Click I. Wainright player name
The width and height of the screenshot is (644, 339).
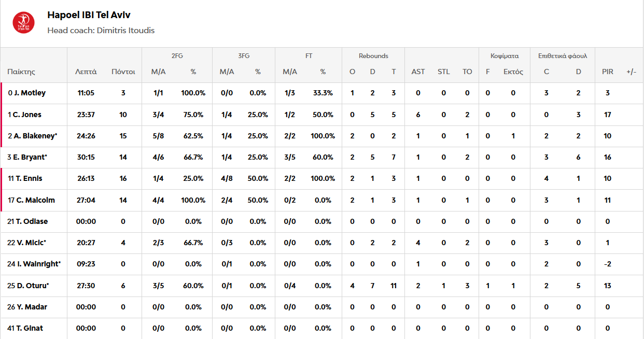38,264
